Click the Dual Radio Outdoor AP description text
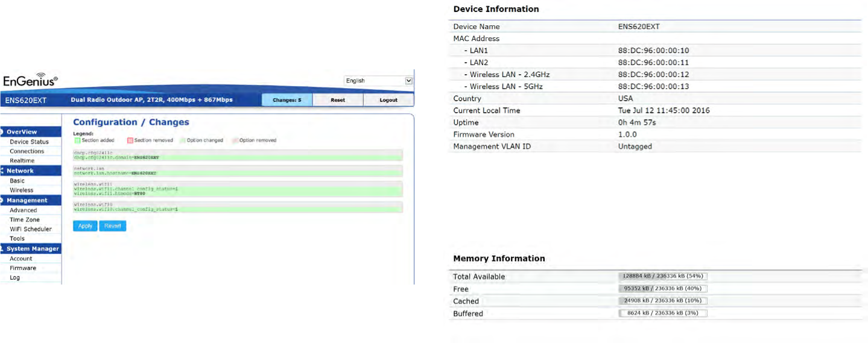 click(151, 100)
